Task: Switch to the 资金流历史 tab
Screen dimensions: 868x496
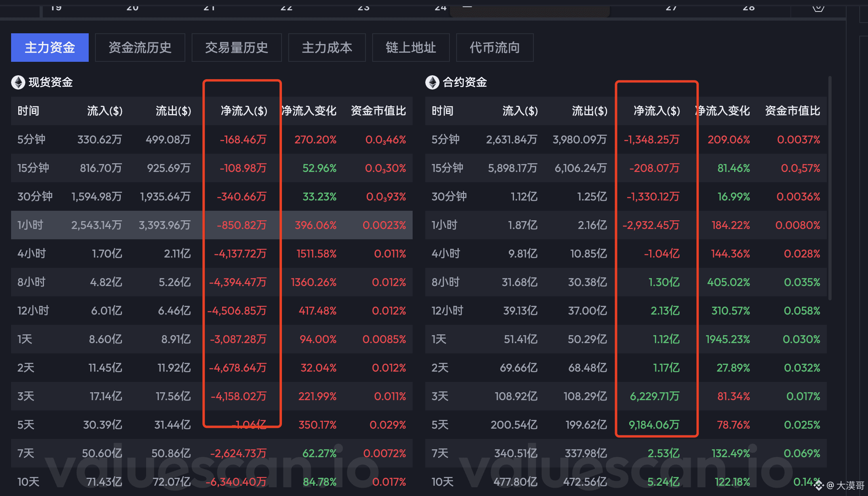Action: pyautogui.click(x=140, y=48)
